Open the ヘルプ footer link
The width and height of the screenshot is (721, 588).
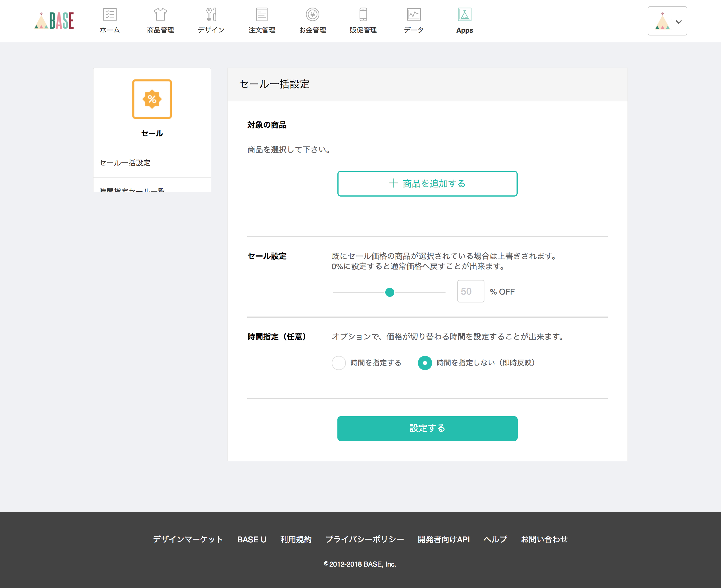click(495, 539)
